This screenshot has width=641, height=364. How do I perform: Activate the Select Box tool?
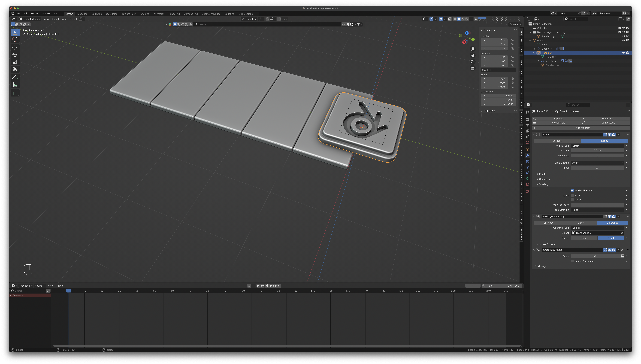15,32
